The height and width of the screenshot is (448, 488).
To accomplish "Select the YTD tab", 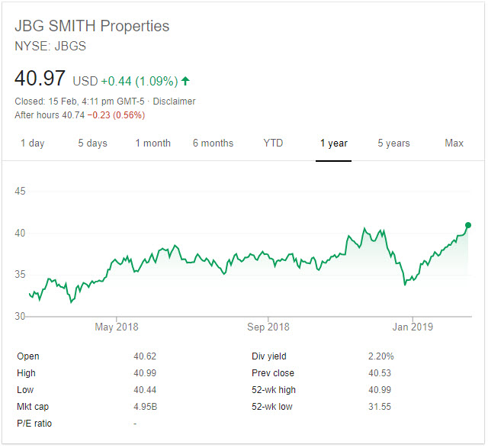I will [x=273, y=143].
